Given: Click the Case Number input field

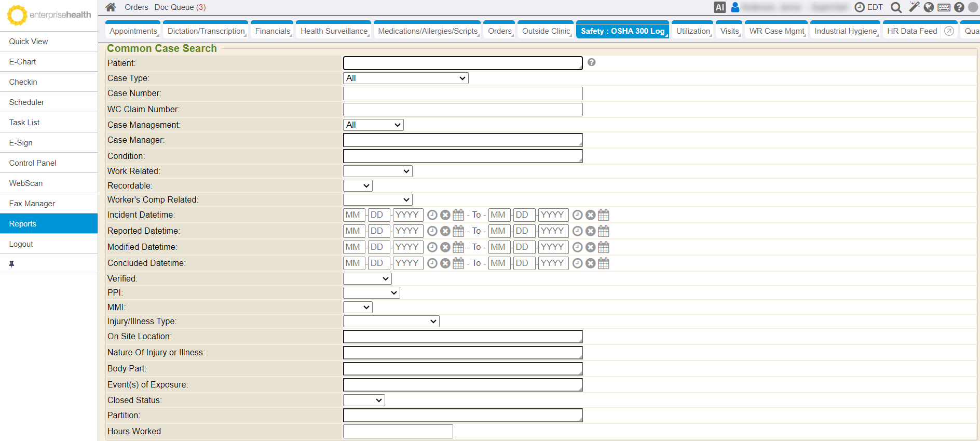Looking at the screenshot, I should pos(462,93).
